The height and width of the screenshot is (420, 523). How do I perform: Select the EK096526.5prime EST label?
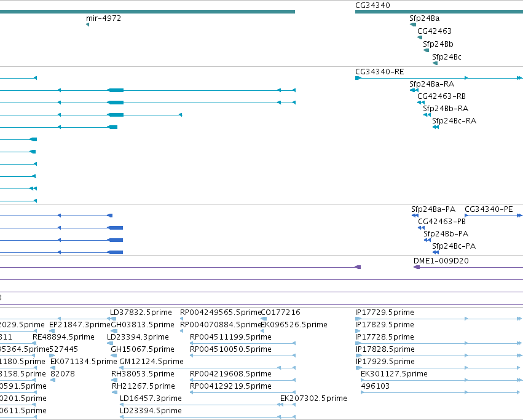pos(294,325)
